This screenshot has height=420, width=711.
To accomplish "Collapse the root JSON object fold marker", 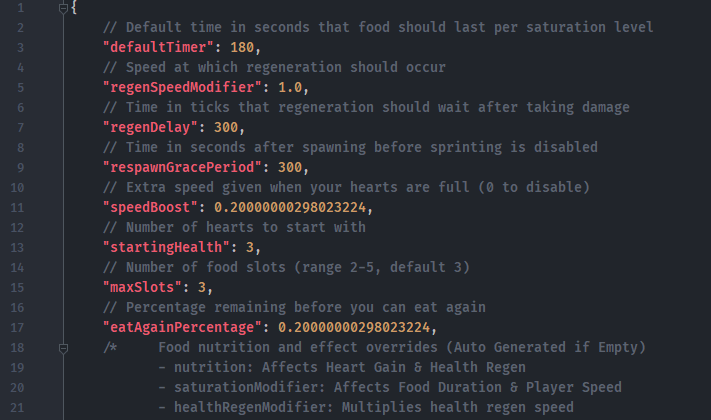I will pos(64,8).
